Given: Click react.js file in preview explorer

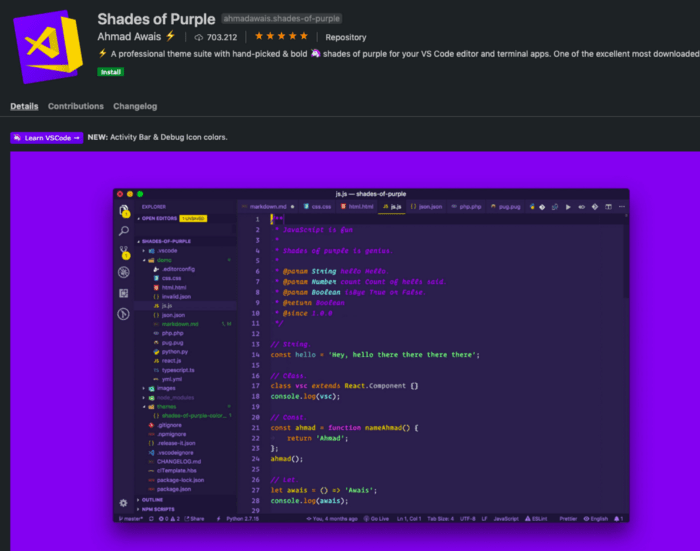Looking at the screenshot, I should click(185, 361).
